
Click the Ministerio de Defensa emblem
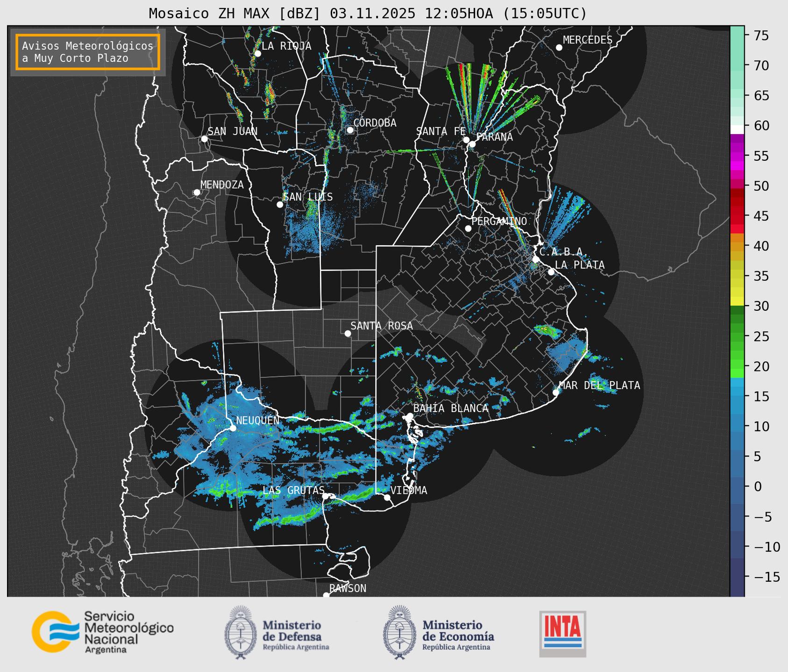241,632
